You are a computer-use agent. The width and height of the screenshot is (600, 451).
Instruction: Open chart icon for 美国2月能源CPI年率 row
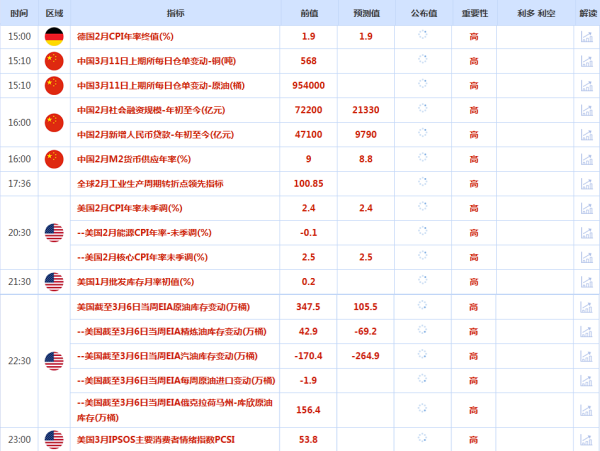point(587,233)
